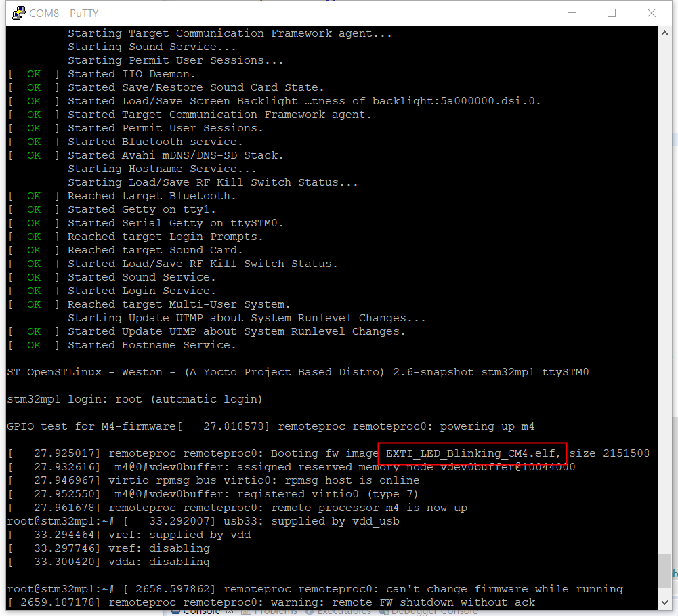This screenshot has height=616, width=678.
Task: Open the PuTTY system menu icon
Action: (18, 13)
